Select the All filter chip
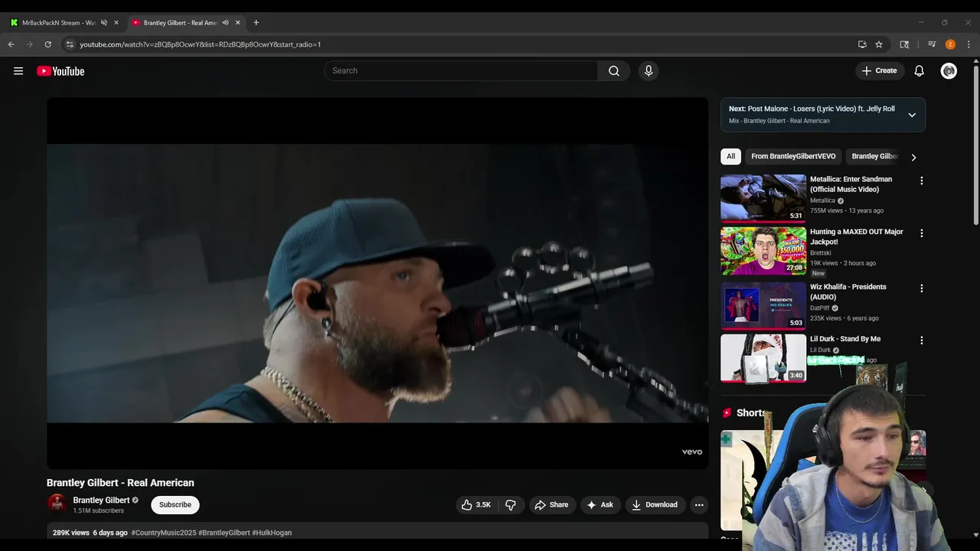This screenshot has width=980, height=551. [x=730, y=156]
